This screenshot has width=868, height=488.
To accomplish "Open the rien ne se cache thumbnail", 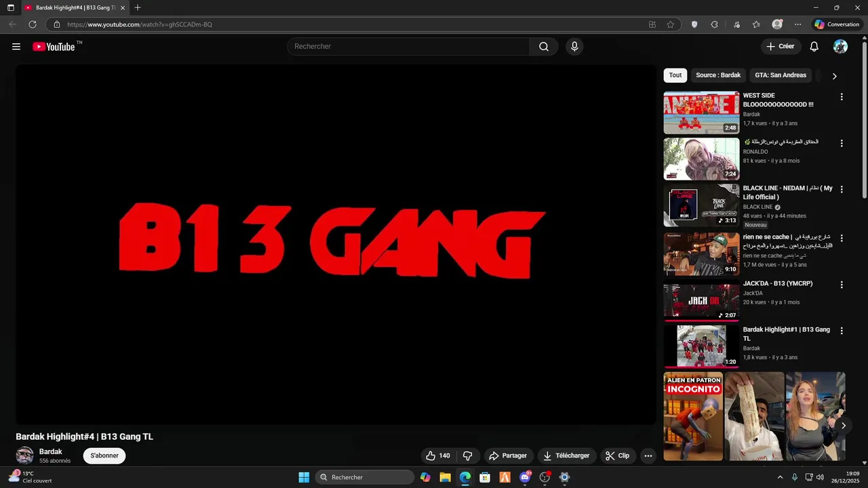I will (x=701, y=254).
